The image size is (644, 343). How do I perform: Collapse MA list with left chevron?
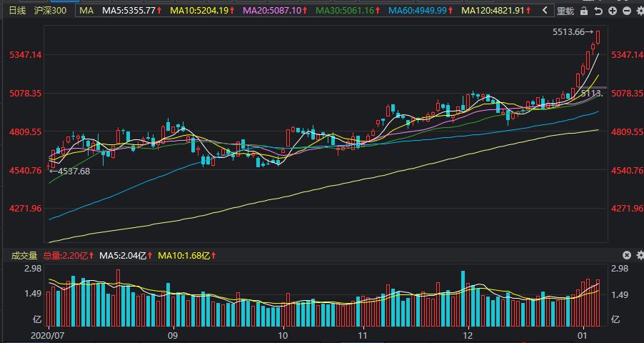tap(545, 11)
